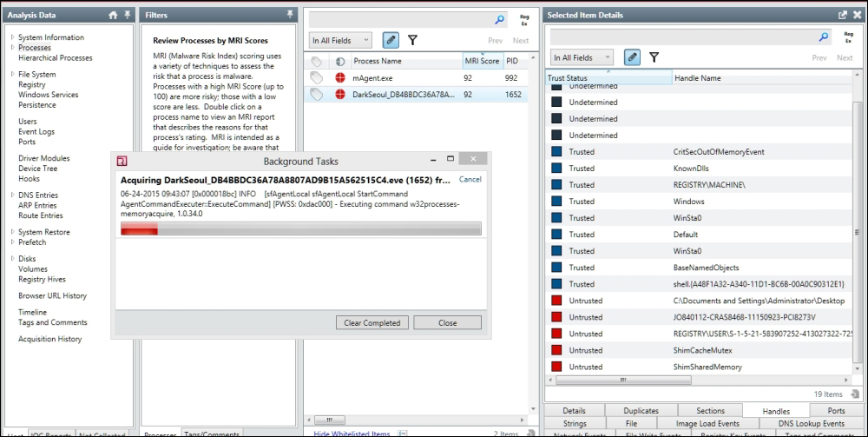
Task: Close the Selected Item Details panel
Action: [857, 16]
